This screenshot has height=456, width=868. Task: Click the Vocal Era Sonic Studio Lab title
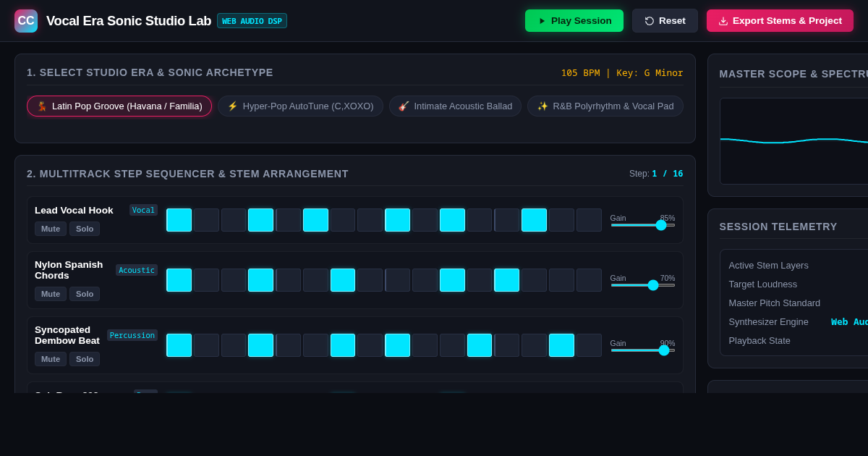point(129,21)
